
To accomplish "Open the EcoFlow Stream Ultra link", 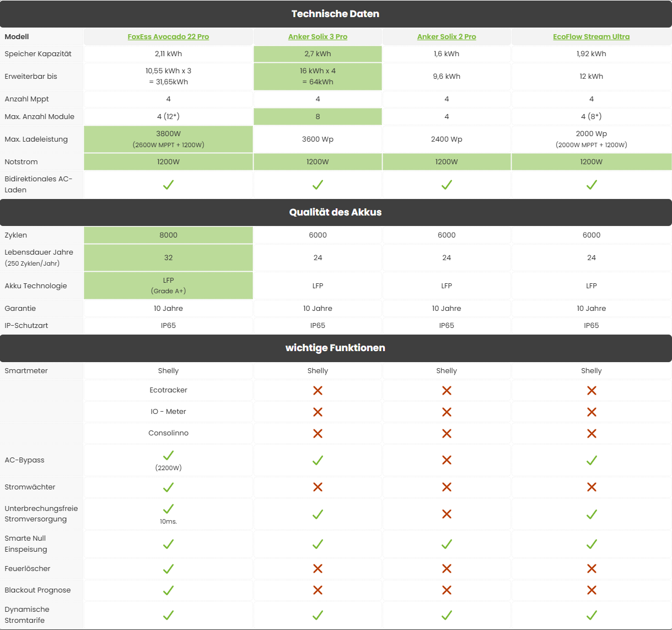I will [x=591, y=37].
